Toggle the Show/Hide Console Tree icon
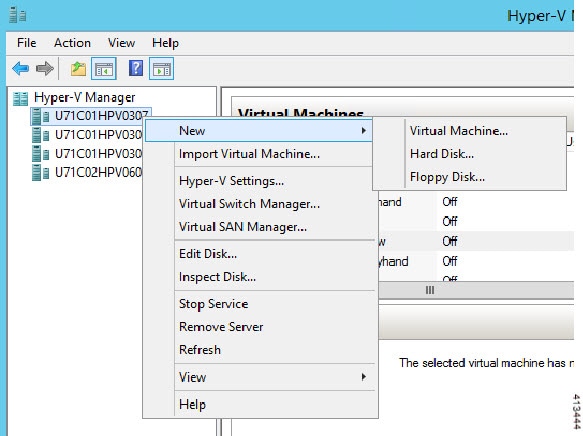Image resolution: width=583 pixels, height=436 pixels. click(104, 69)
